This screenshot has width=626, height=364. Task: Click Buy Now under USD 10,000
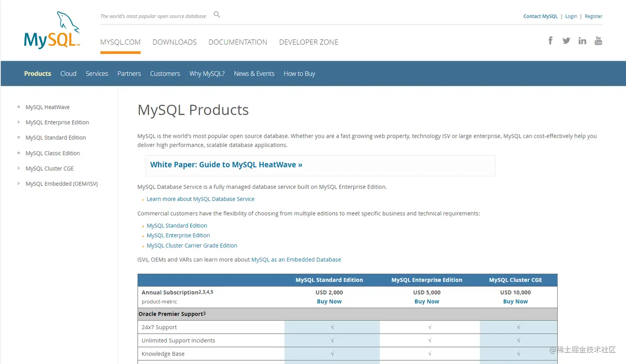pyautogui.click(x=515, y=301)
